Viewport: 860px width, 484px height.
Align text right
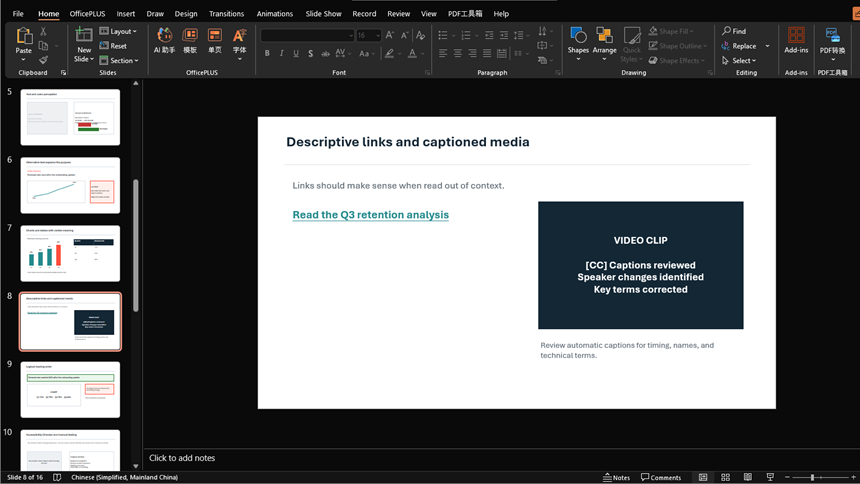click(472, 53)
